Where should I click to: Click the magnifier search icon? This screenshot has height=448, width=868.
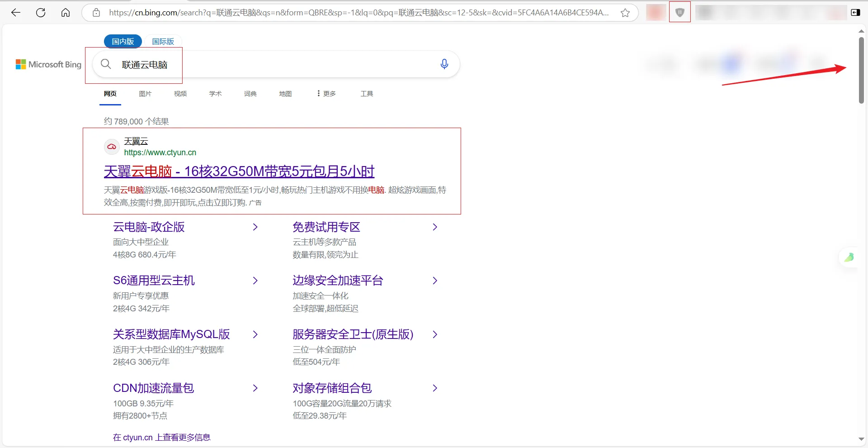tap(106, 64)
